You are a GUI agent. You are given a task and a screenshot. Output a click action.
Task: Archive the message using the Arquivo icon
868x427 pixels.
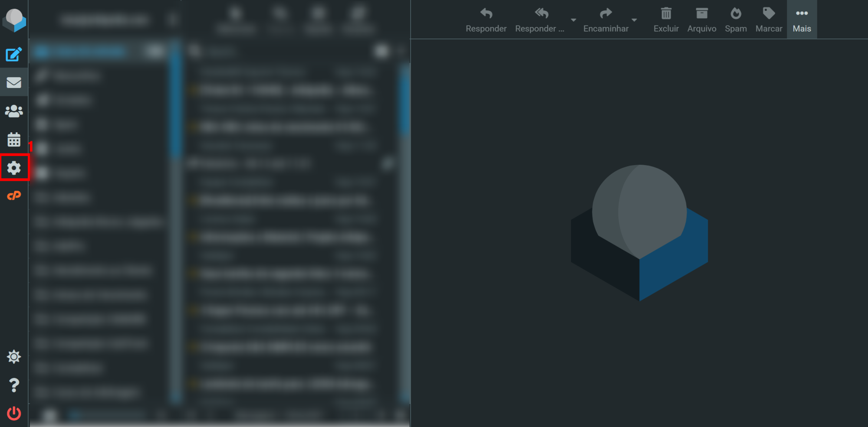[701, 19]
